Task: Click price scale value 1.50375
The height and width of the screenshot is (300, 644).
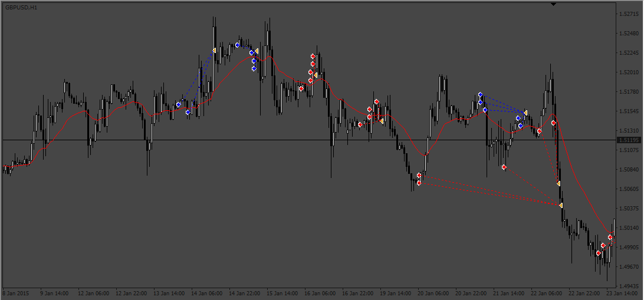Action: coord(630,208)
